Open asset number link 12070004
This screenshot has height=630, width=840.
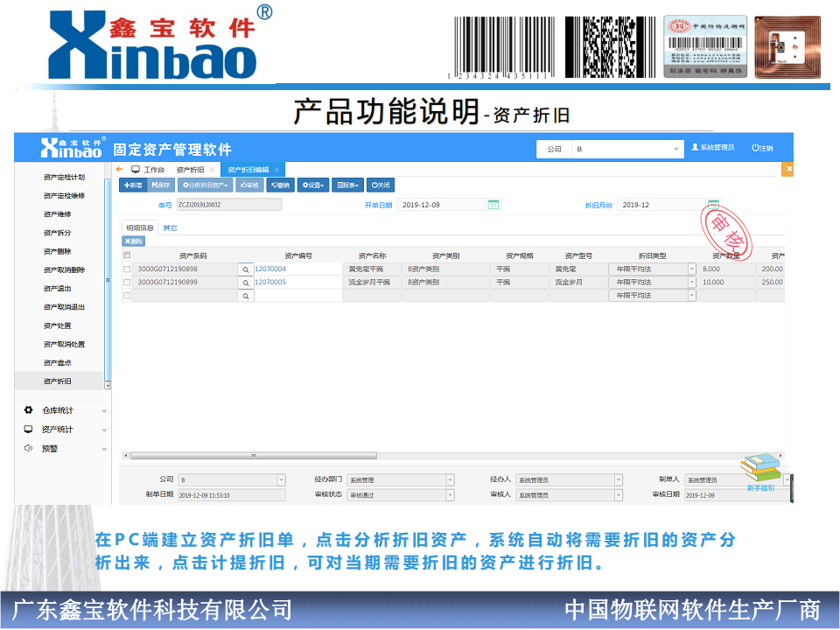(x=270, y=269)
